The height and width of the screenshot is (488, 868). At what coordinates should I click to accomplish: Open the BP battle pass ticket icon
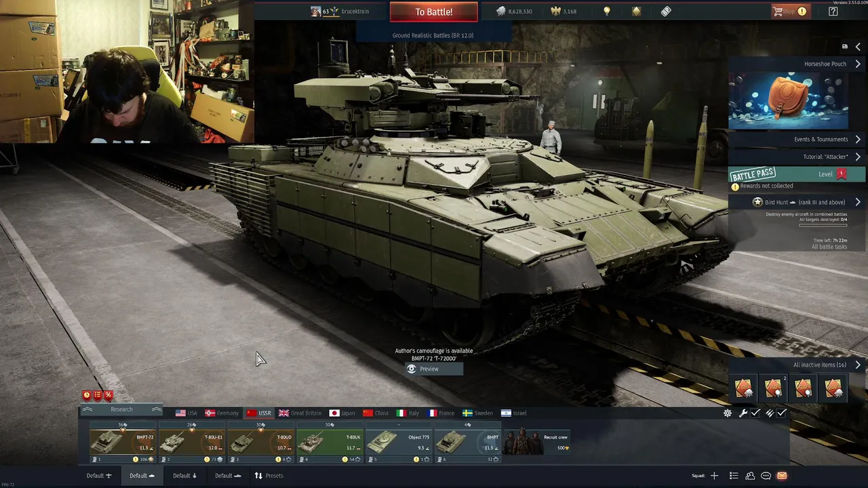click(666, 12)
